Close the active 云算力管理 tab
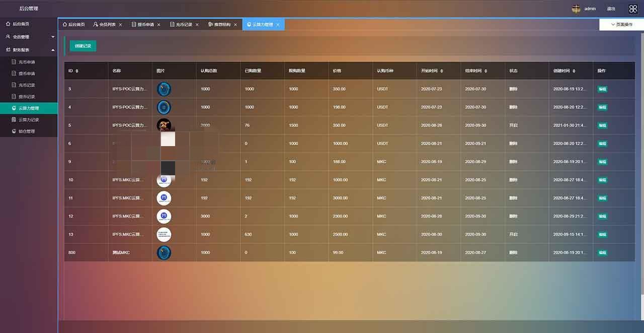The height and width of the screenshot is (333, 644). coord(278,25)
